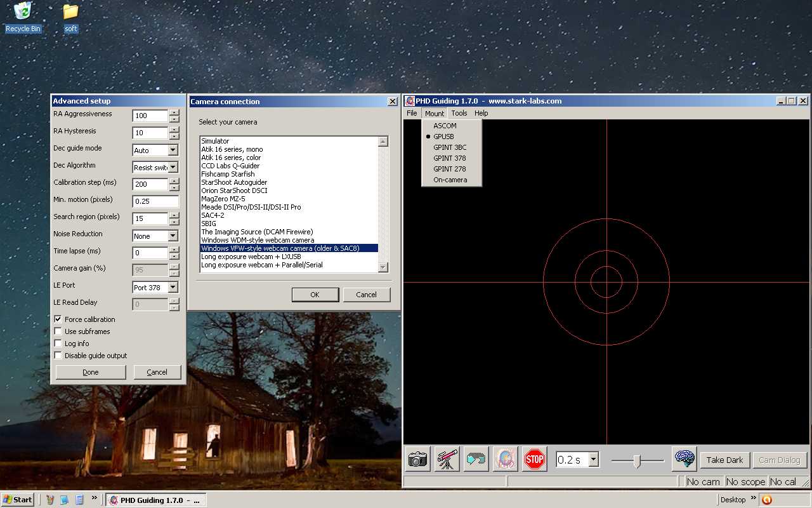
Task: Select Atik 16 series, mono
Action: pos(289,149)
